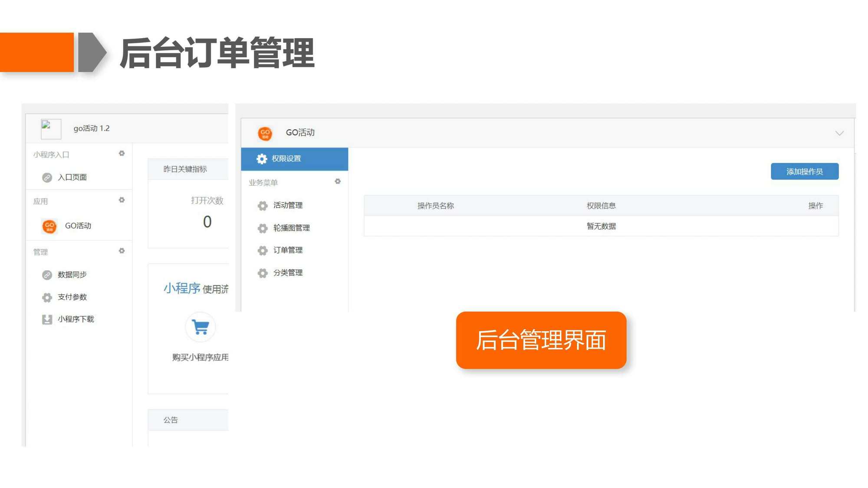Viewport: 868px width, 488px height.
Task: Click the 活动管理 gear icon
Action: pos(263,206)
